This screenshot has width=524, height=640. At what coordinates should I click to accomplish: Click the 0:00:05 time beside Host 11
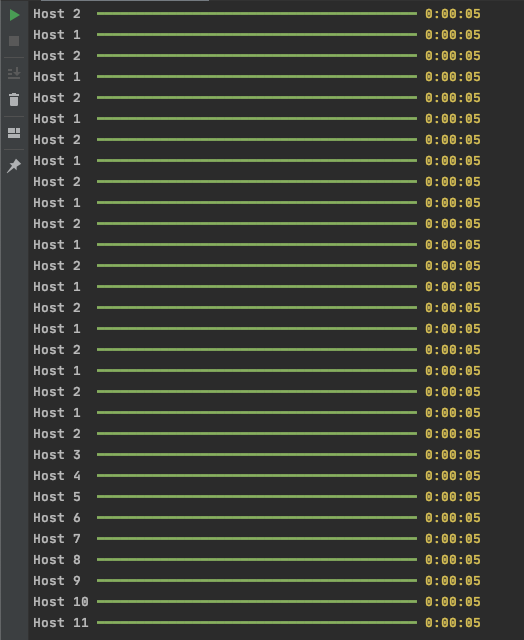coord(453,623)
